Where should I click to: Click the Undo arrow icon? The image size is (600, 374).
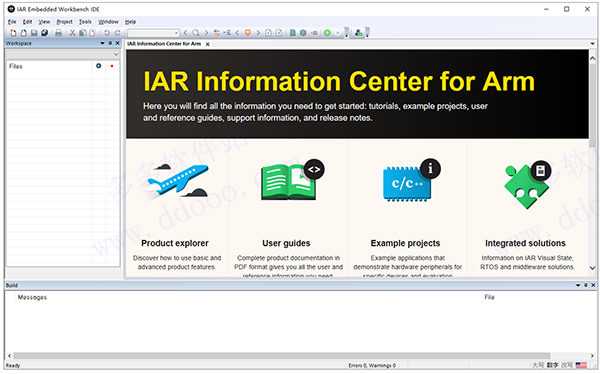(x=107, y=33)
